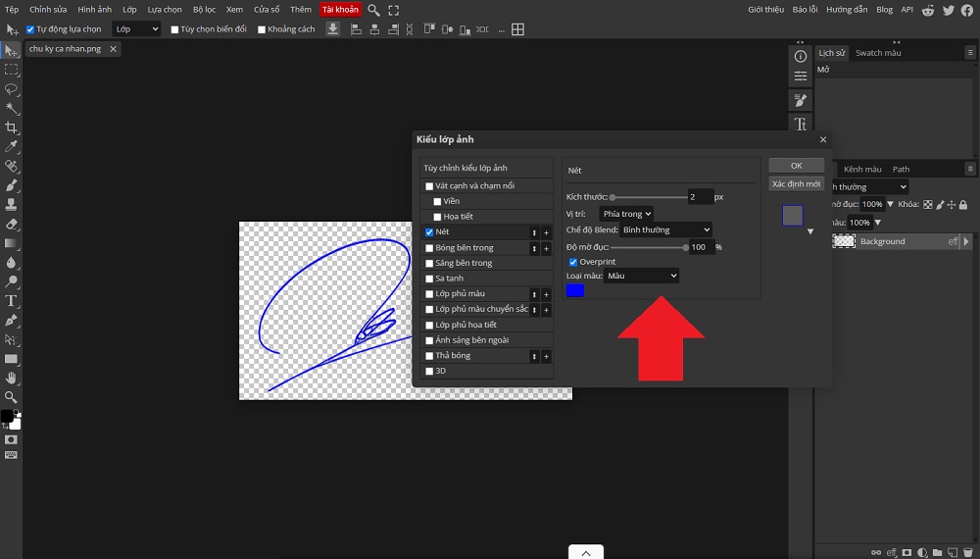980x559 pixels.
Task: Open 'Loại màu' dropdown
Action: coord(641,276)
